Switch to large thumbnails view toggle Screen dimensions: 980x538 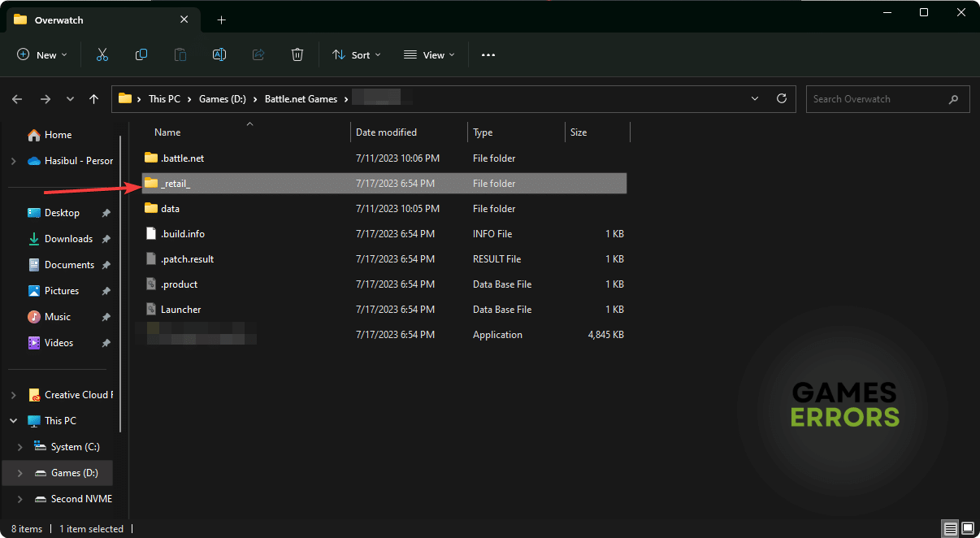[x=966, y=528]
